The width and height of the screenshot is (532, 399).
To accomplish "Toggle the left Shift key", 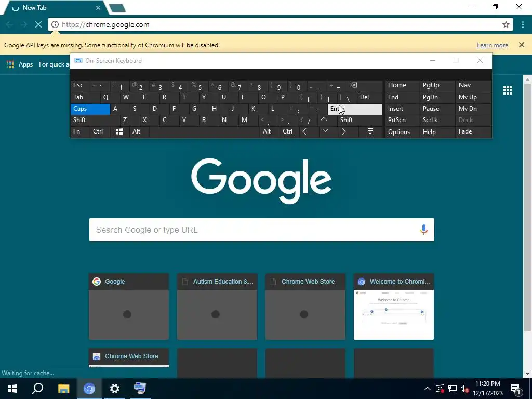I will [95, 120].
